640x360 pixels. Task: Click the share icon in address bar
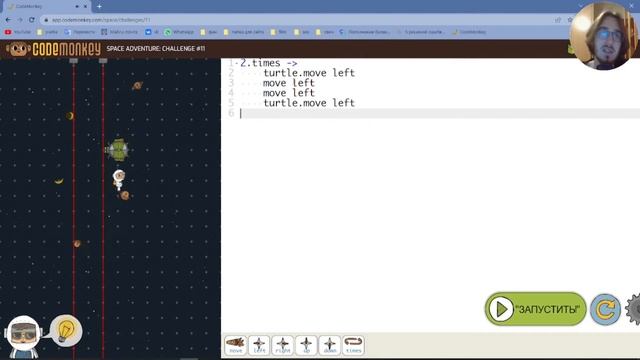click(x=558, y=20)
